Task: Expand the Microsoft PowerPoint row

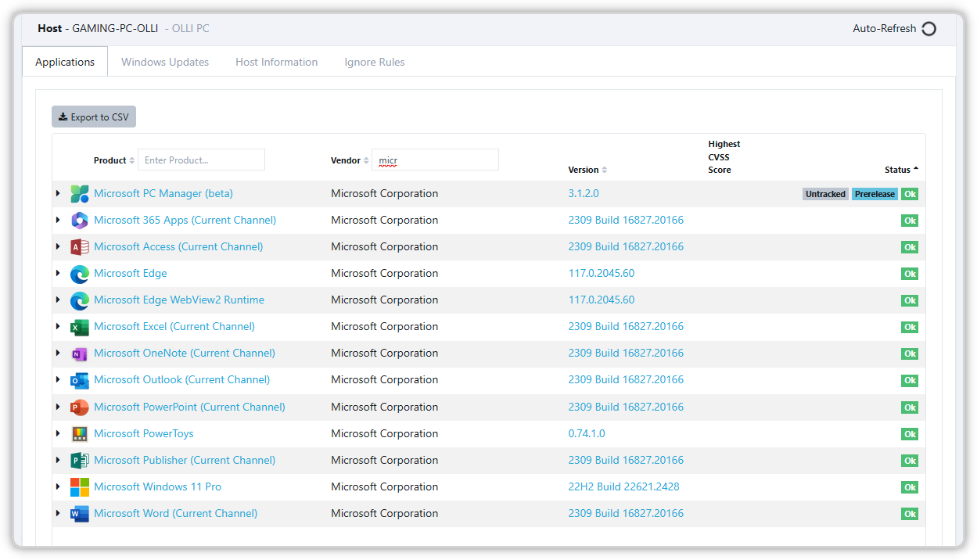Action: coord(58,407)
